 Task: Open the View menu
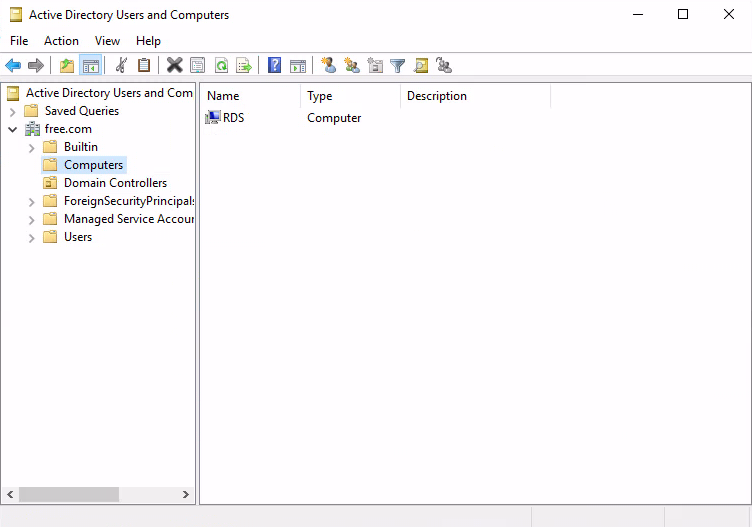pos(107,41)
